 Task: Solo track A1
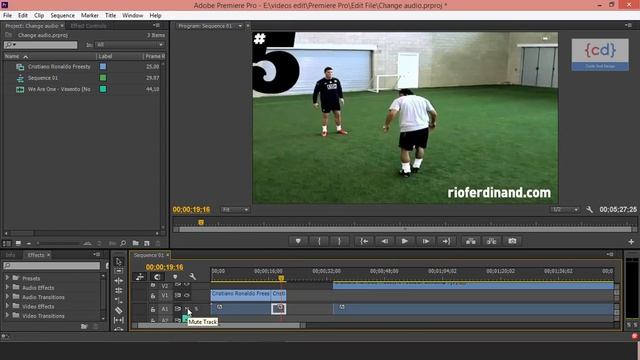196,309
